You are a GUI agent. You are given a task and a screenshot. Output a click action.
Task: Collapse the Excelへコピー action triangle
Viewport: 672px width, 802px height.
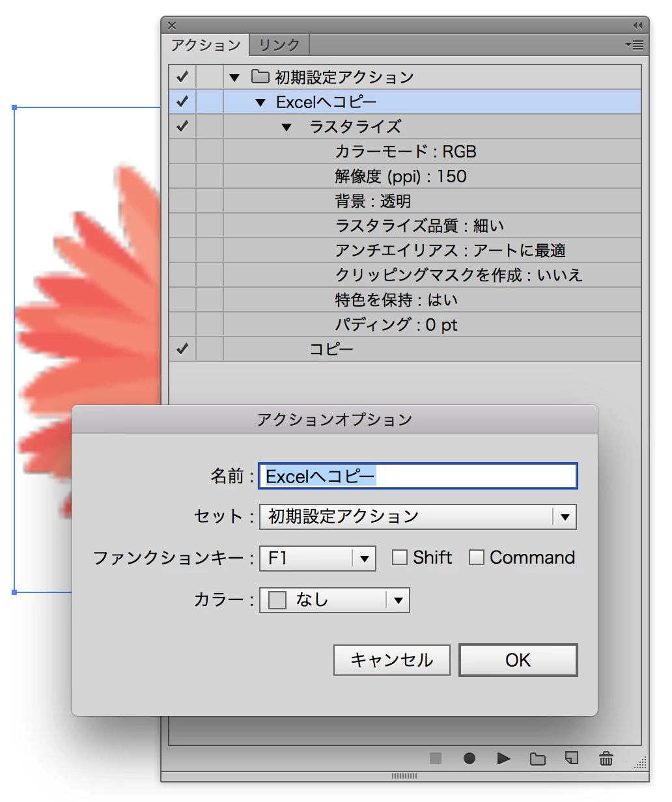pos(260,103)
